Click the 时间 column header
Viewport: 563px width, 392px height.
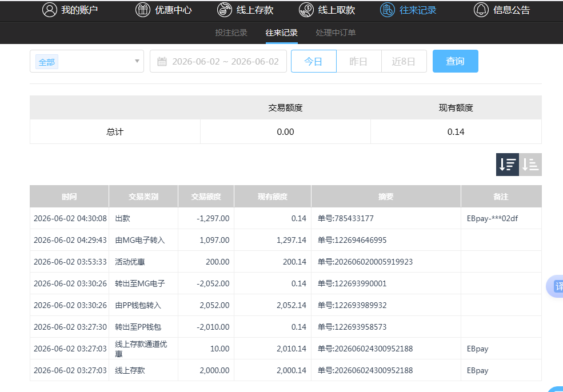(x=69, y=197)
